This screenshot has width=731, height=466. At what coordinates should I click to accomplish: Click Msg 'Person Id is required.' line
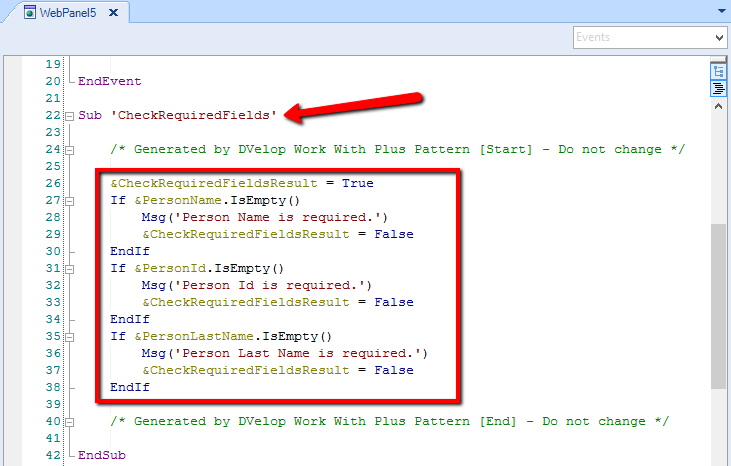click(256, 285)
